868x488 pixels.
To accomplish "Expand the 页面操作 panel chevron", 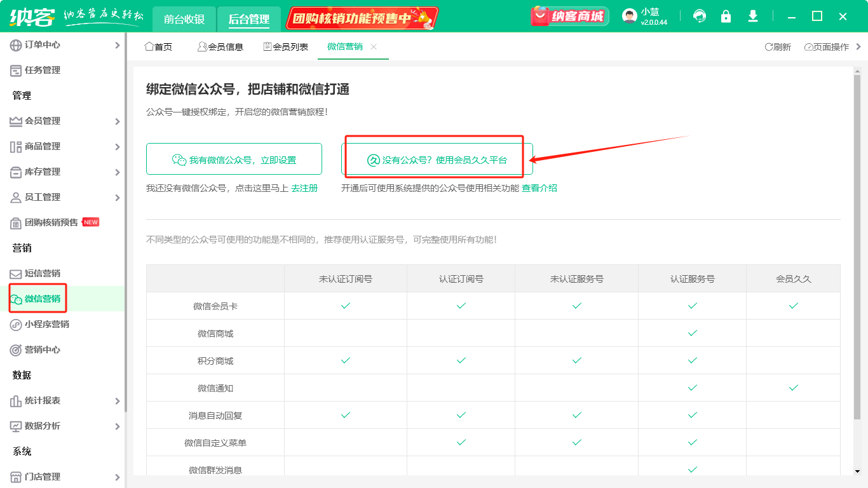I will pos(860,46).
